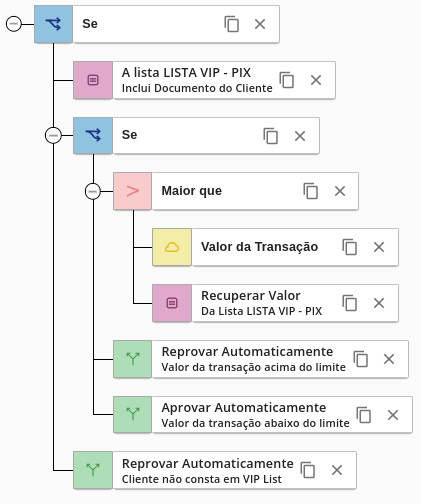Select Reprovar Automaticamente Cliente não consta node

pyautogui.click(x=215, y=470)
